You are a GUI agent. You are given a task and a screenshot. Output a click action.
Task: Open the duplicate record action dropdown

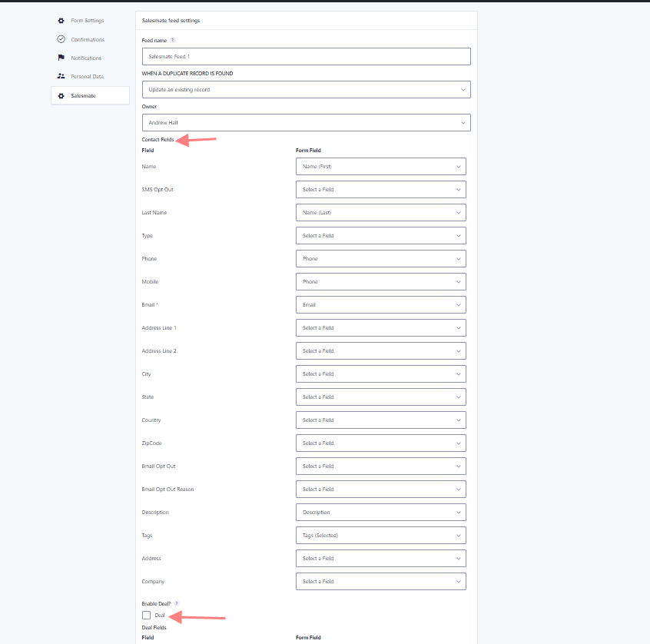point(307,90)
